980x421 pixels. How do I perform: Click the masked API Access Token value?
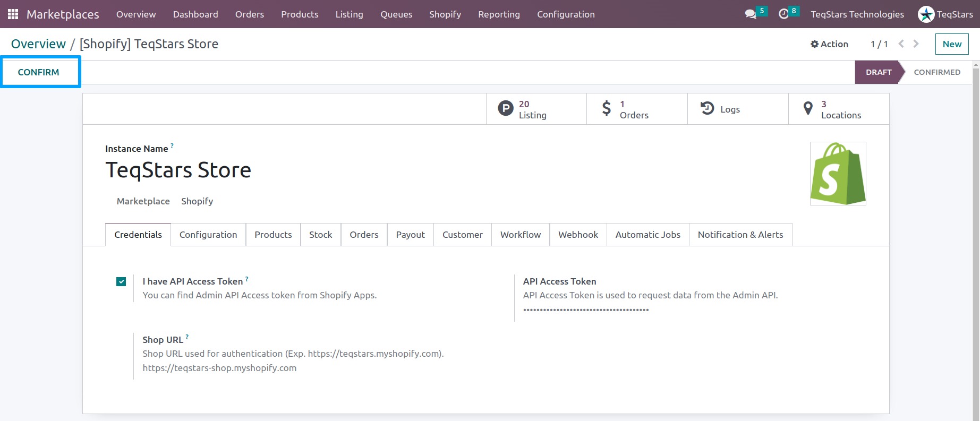(x=586, y=310)
